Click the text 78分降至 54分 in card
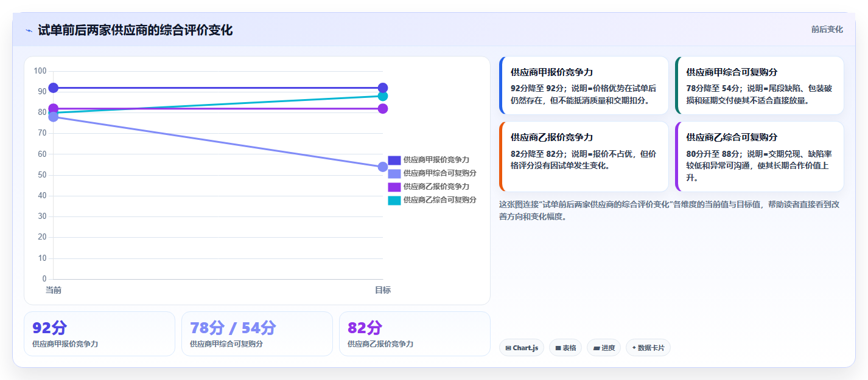Viewport: 868px width, 380px height. [714, 88]
